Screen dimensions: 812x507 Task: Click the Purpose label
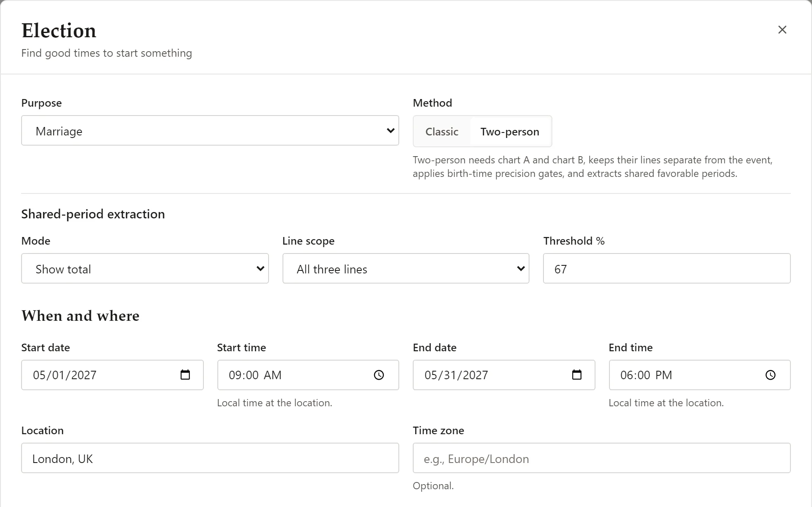(x=41, y=103)
